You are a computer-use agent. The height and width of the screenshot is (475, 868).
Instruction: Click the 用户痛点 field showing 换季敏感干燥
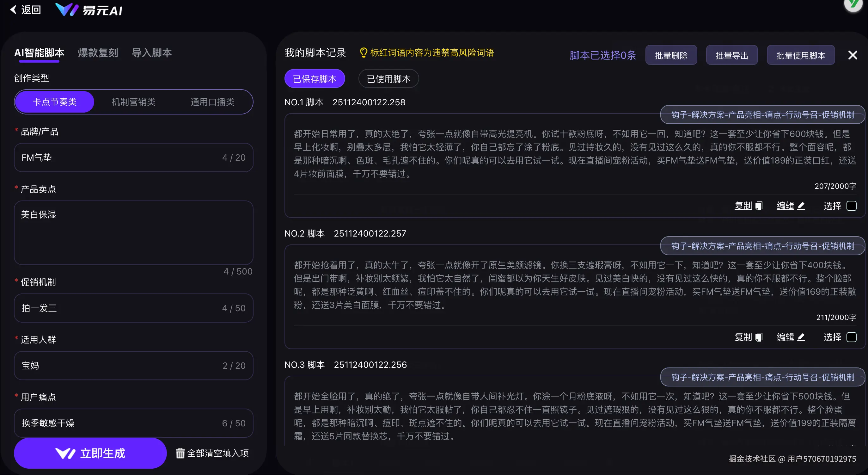click(x=133, y=423)
